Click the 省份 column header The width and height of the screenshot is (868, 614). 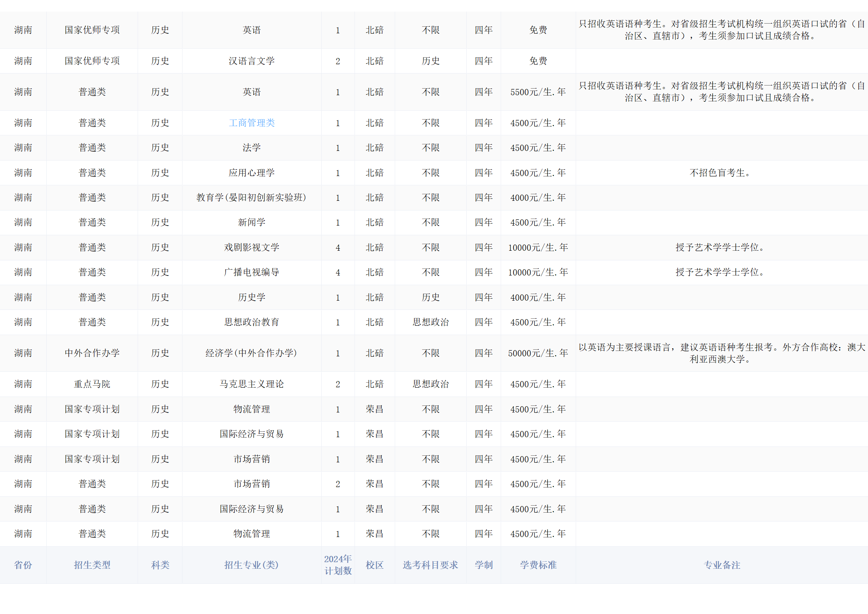pyautogui.click(x=23, y=565)
